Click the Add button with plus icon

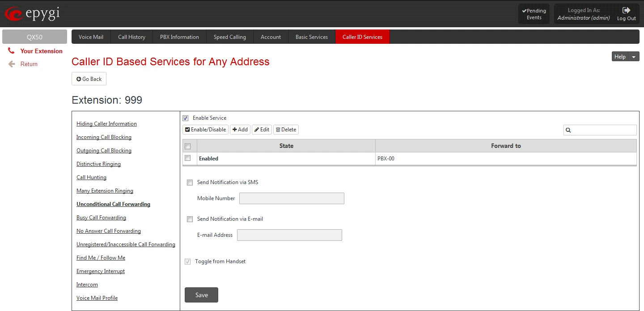coord(240,130)
